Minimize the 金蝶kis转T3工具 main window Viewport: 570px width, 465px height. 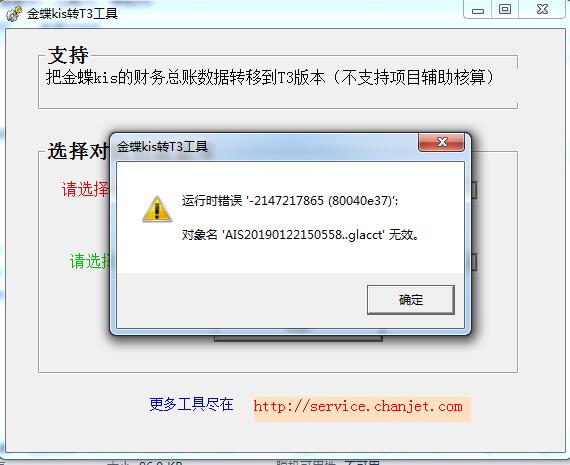[478, 10]
